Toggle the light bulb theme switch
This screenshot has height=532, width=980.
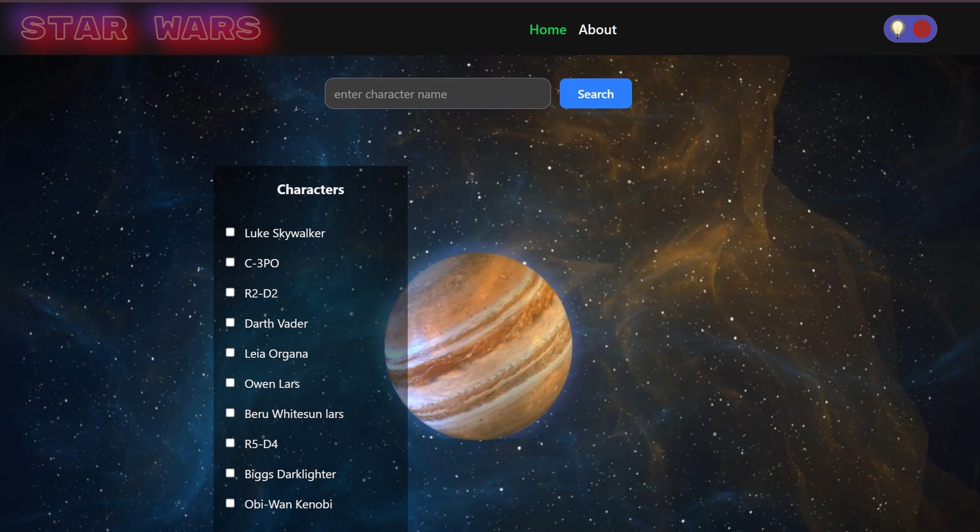[910, 29]
